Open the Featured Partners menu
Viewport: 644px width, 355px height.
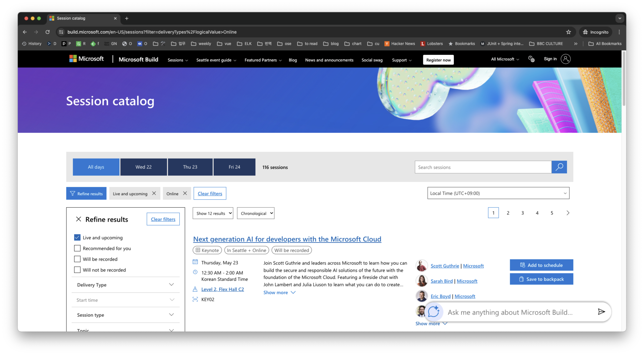(x=263, y=60)
